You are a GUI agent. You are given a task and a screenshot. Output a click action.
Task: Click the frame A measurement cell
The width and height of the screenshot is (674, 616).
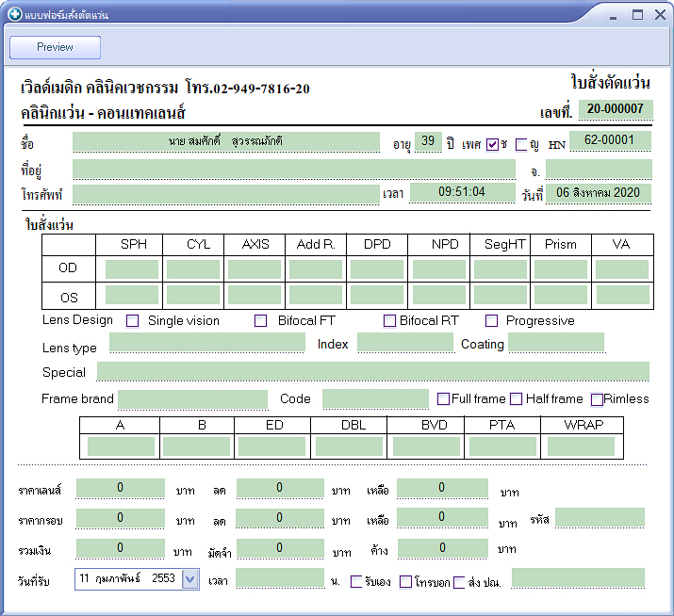(121, 446)
